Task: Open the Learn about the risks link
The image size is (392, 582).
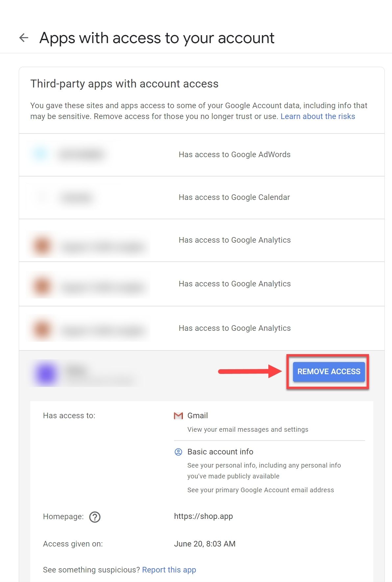Action: [x=317, y=116]
